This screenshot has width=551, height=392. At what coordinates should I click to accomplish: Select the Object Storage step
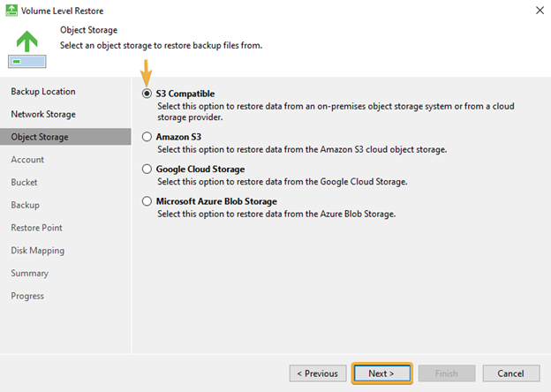(x=65, y=137)
